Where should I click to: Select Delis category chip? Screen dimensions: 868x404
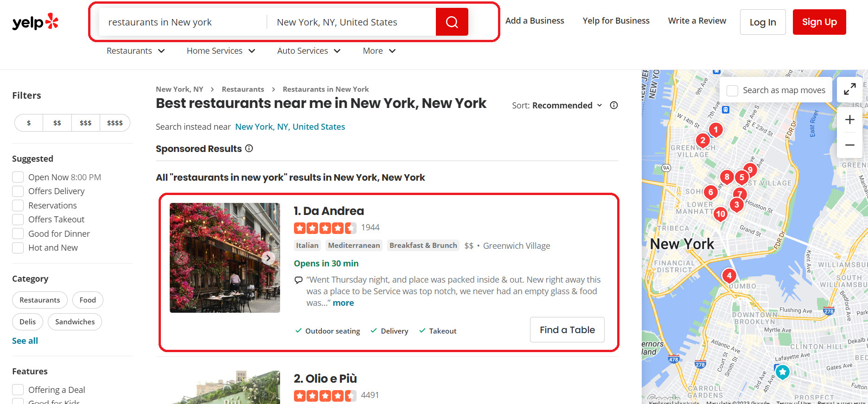(28, 322)
